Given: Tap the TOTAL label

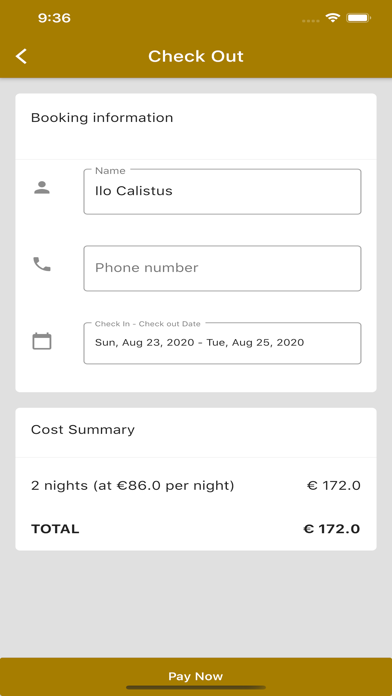Looking at the screenshot, I should [x=55, y=529].
